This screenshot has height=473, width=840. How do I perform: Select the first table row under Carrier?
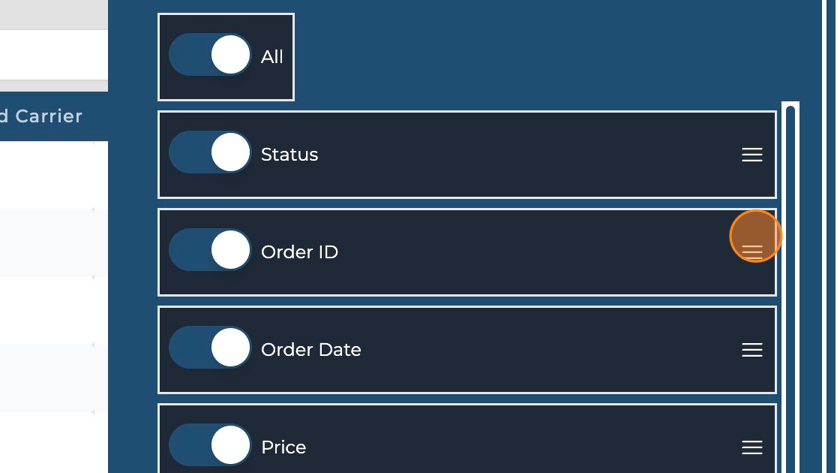(x=50, y=175)
